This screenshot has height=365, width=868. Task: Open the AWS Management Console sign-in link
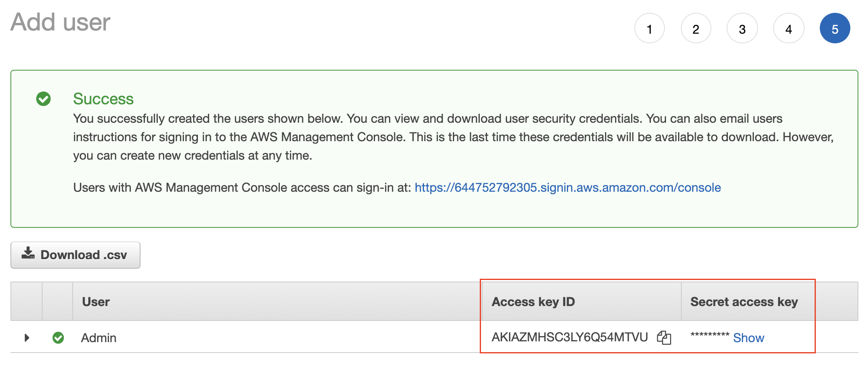(568, 187)
